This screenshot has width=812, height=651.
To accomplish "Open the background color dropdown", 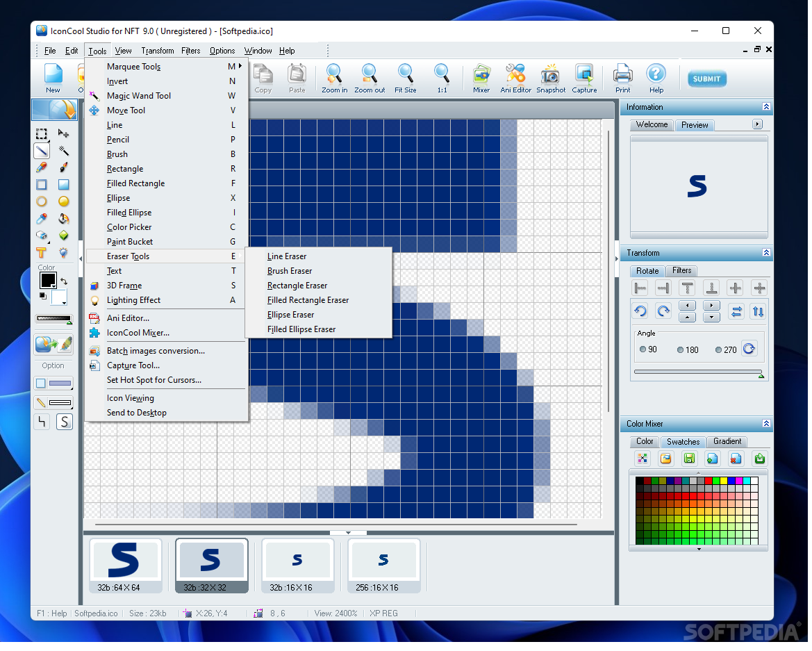I will 64,303.
